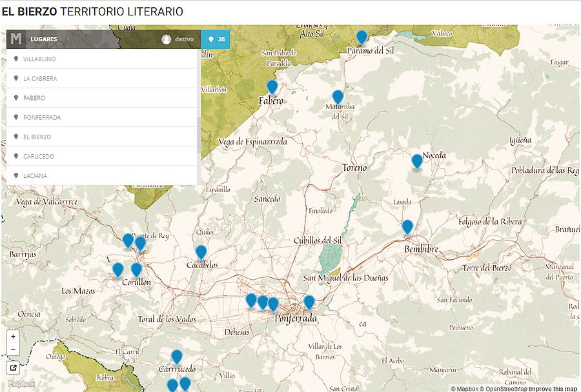The height and width of the screenshot is (392, 581).
Task: Open the Bembibre location marker
Action: [x=407, y=227]
